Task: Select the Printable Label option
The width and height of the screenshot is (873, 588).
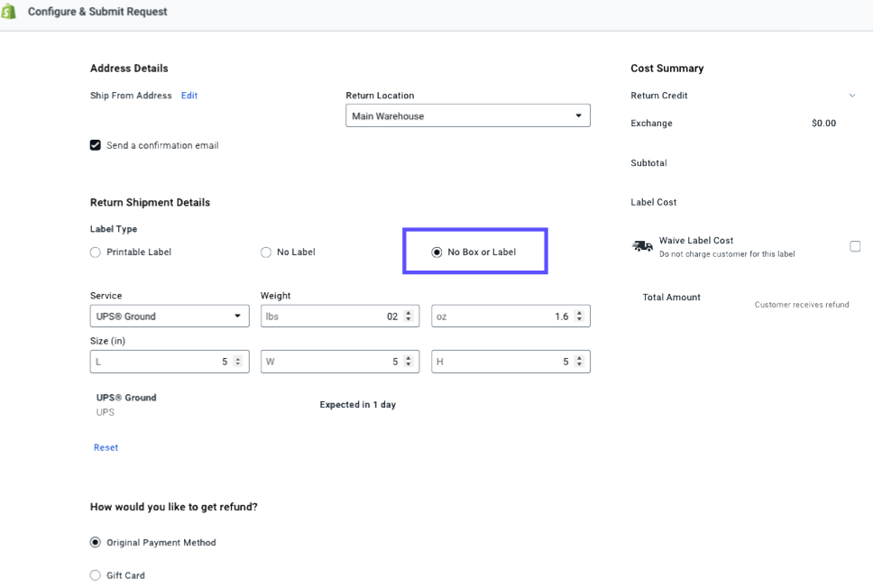Action: pos(95,253)
